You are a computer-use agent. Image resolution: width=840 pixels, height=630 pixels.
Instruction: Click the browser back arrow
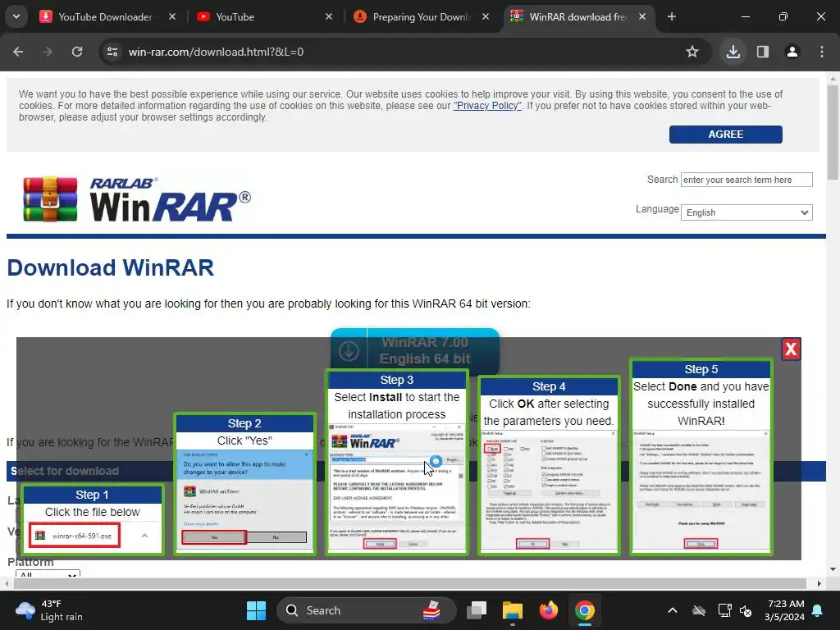[18, 52]
